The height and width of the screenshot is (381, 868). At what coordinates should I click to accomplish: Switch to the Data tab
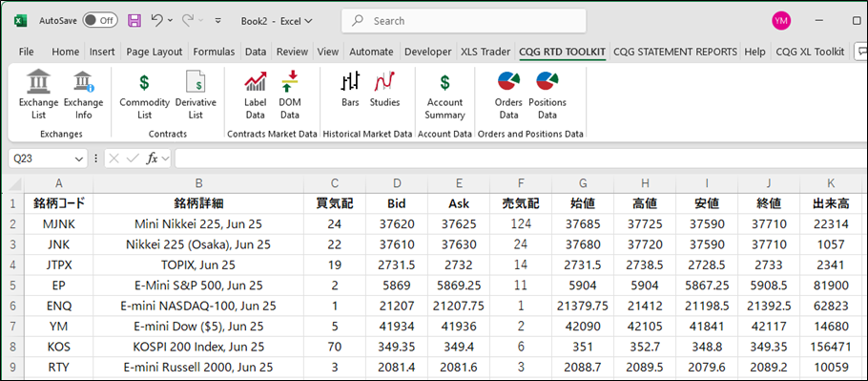pyautogui.click(x=256, y=52)
